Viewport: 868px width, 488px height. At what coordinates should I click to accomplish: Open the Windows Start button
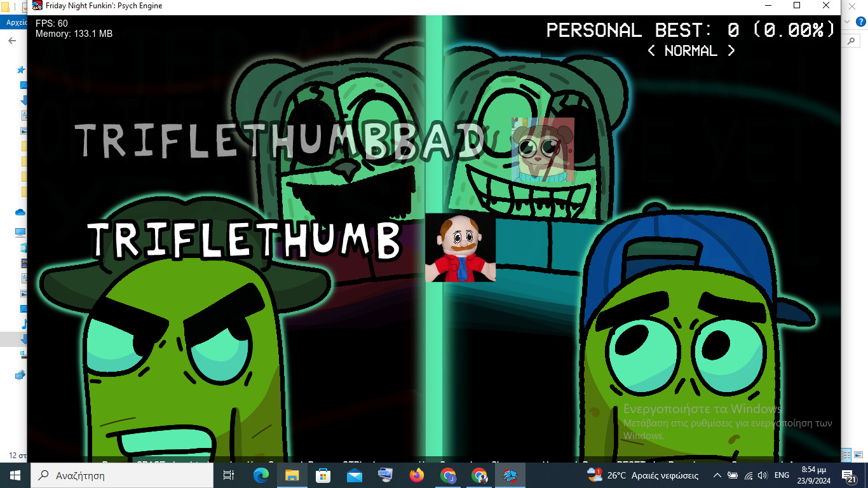coord(15,475)
